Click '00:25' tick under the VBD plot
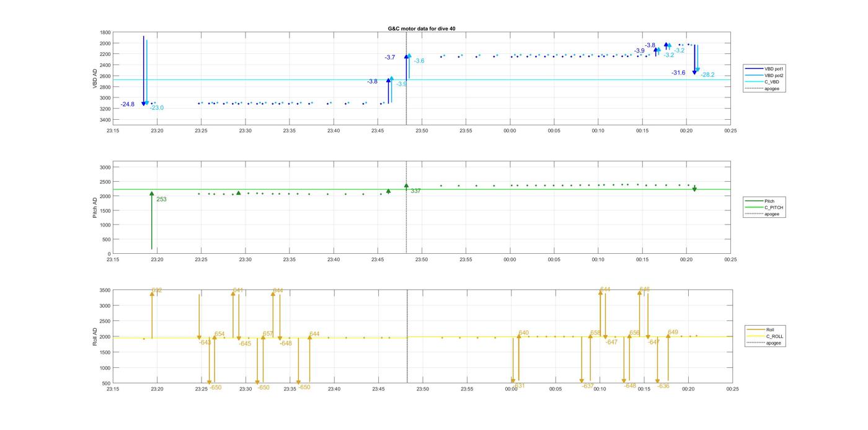The height and width of the screenshot is (430, 868). click(730, 131)
